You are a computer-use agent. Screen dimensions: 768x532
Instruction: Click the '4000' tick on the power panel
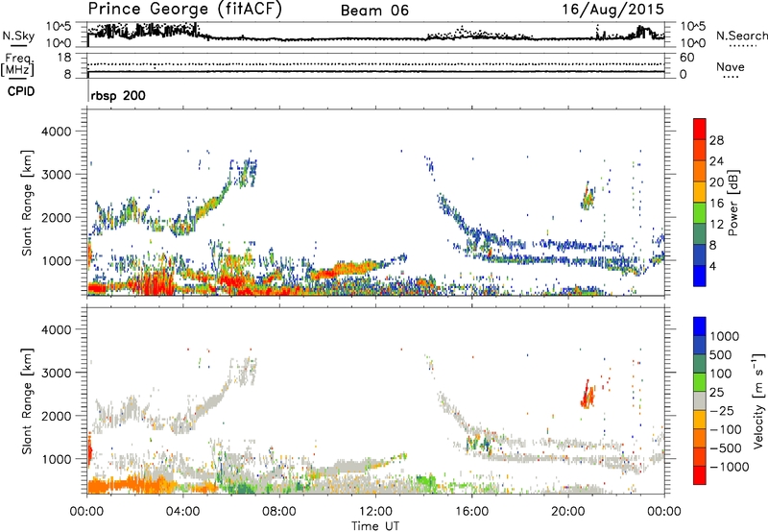[56, 132]
